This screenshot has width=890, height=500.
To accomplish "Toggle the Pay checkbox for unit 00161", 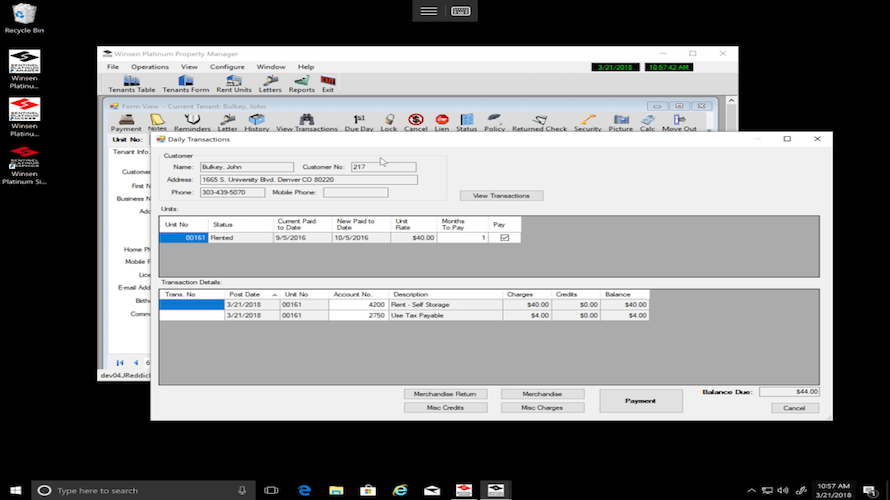I will 505,238.
